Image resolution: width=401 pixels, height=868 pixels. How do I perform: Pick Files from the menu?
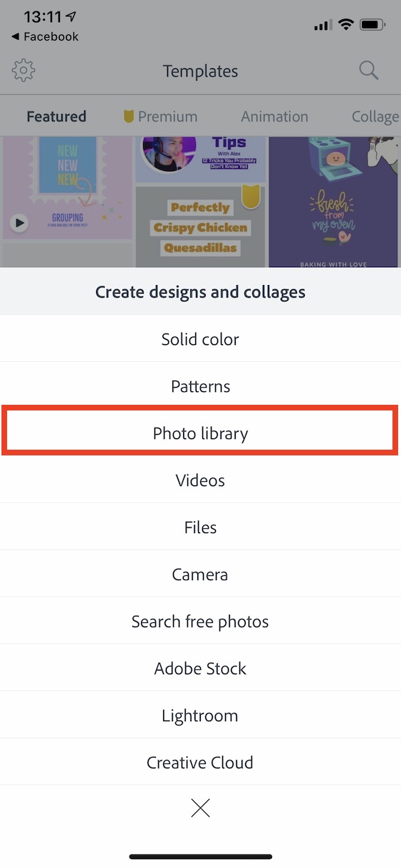(200, 527)
